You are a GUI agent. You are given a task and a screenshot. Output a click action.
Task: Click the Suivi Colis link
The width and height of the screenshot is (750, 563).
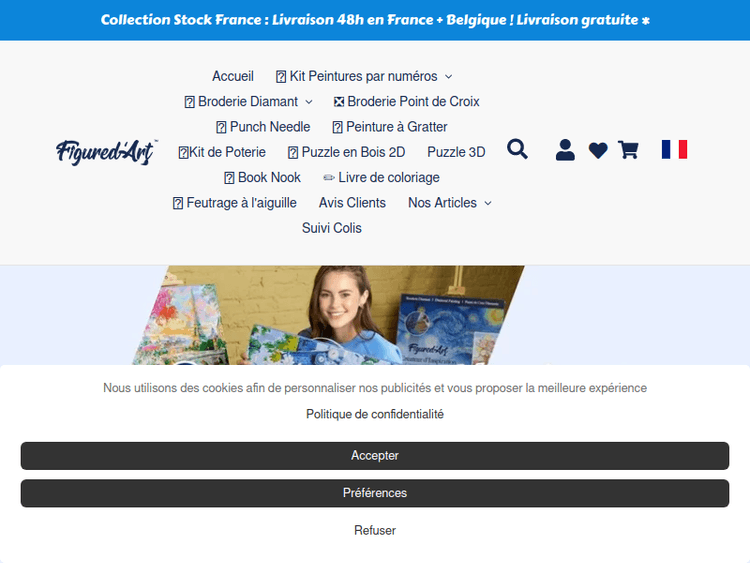click(x=331, y=228)
